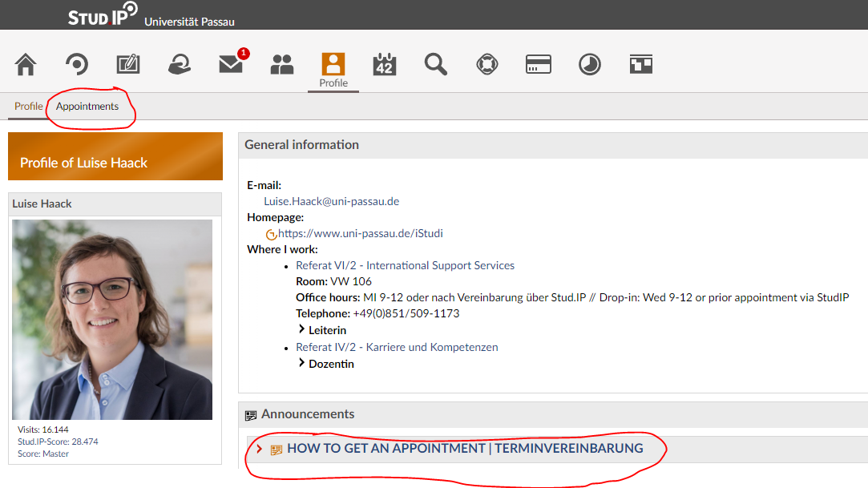Open the messages envelope icon
The height and width of the screenshot is (488, 868).
pos(232,64)
